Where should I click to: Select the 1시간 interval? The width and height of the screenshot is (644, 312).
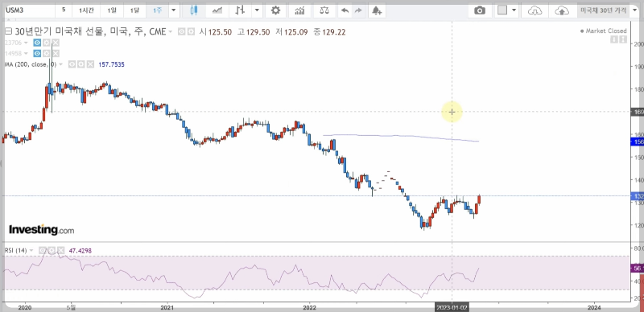click(x=86, y=10)
